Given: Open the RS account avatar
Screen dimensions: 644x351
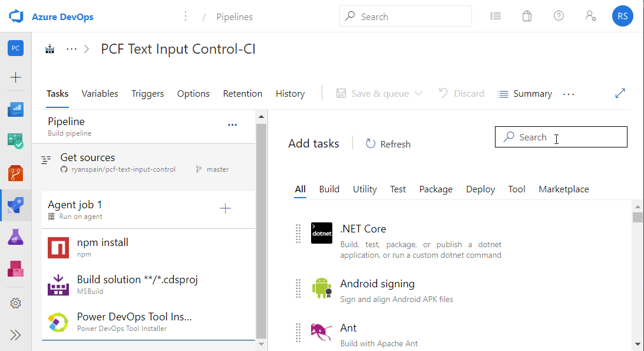Looking at the screenshot, I should (x=623, y=16).
